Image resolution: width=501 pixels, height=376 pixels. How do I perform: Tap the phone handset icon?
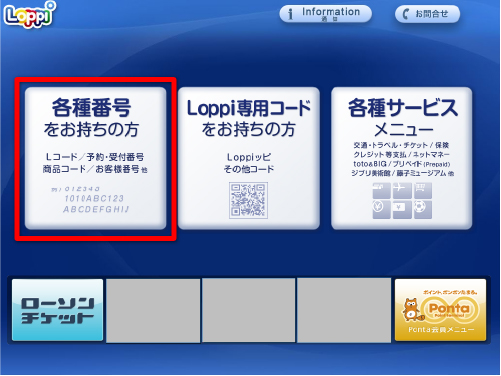click(x=405, y=14)
